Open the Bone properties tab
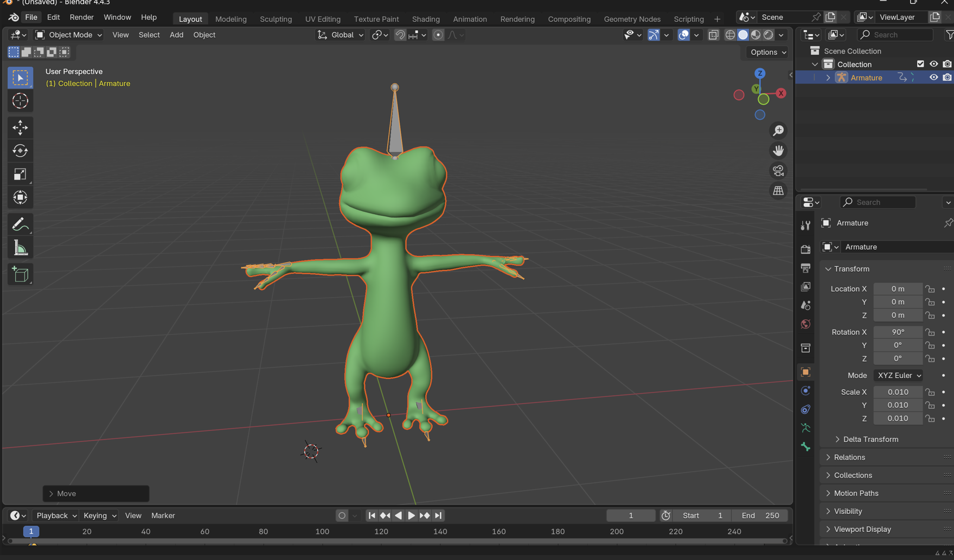Screen dimensions: 954x560 (805, 447)
